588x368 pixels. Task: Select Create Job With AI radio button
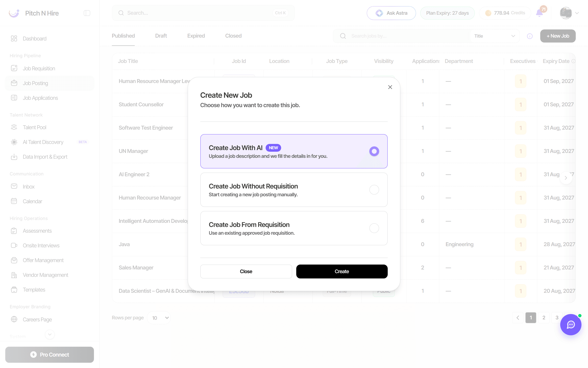374,151
